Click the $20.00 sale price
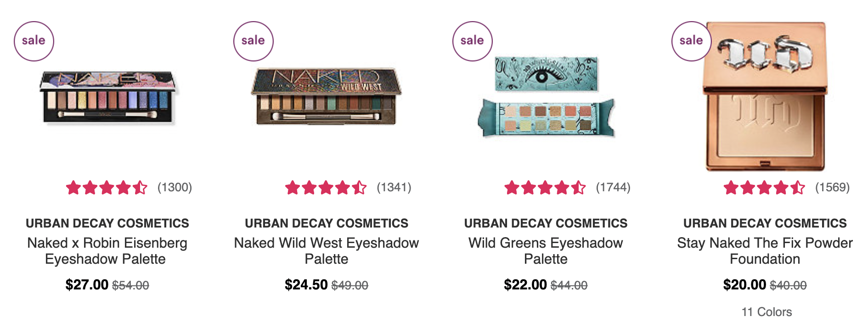This screenshot has height=333, width=868. click(x=744, y=285)
